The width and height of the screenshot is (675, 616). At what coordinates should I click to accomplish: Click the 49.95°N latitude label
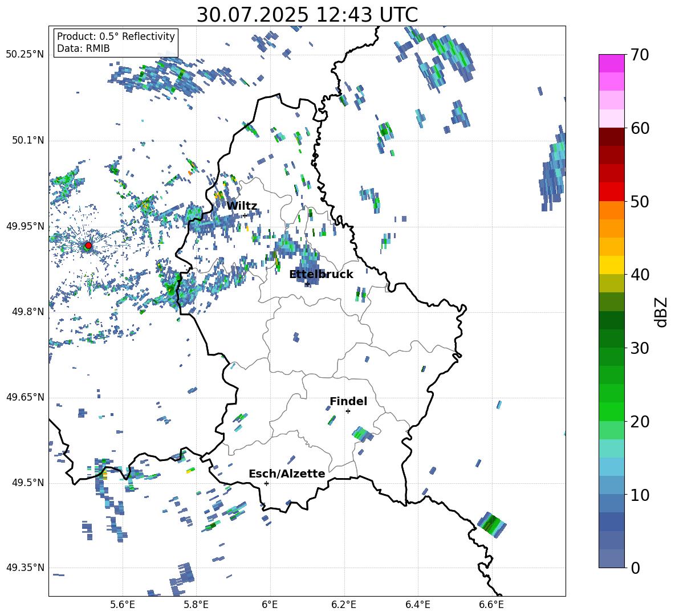pos(25,226)
